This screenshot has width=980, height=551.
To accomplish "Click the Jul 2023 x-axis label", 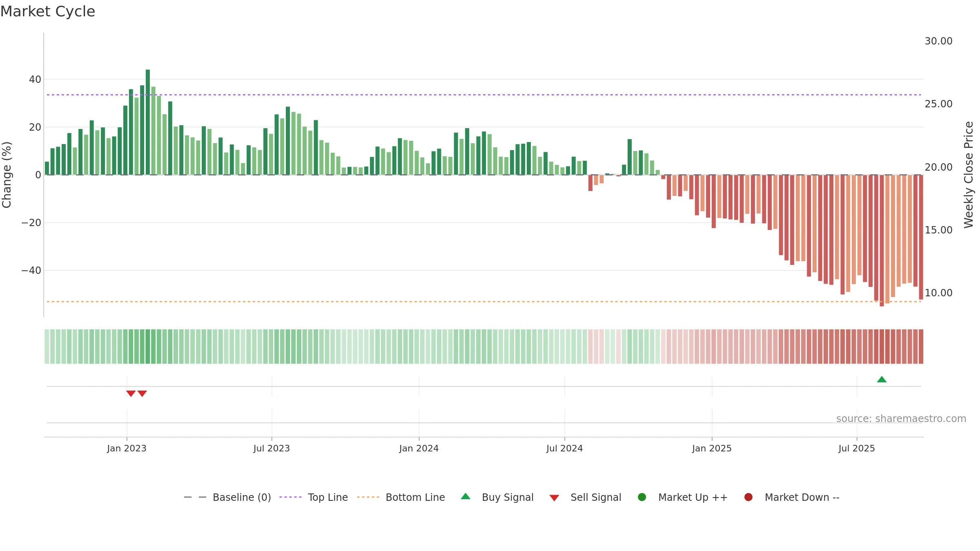I will [x=272, y=448].
